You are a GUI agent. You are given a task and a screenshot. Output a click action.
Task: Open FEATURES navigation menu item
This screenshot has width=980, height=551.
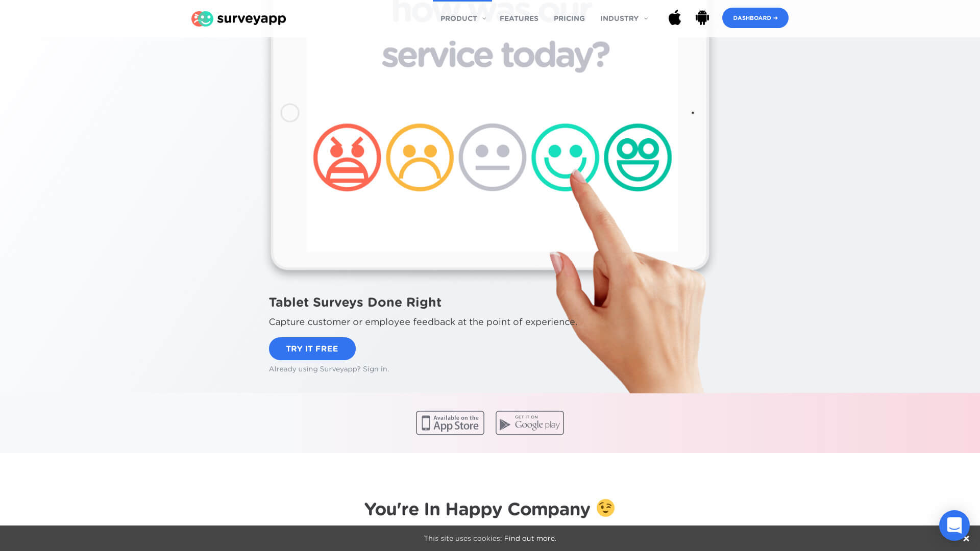click(x=519, y=18)
